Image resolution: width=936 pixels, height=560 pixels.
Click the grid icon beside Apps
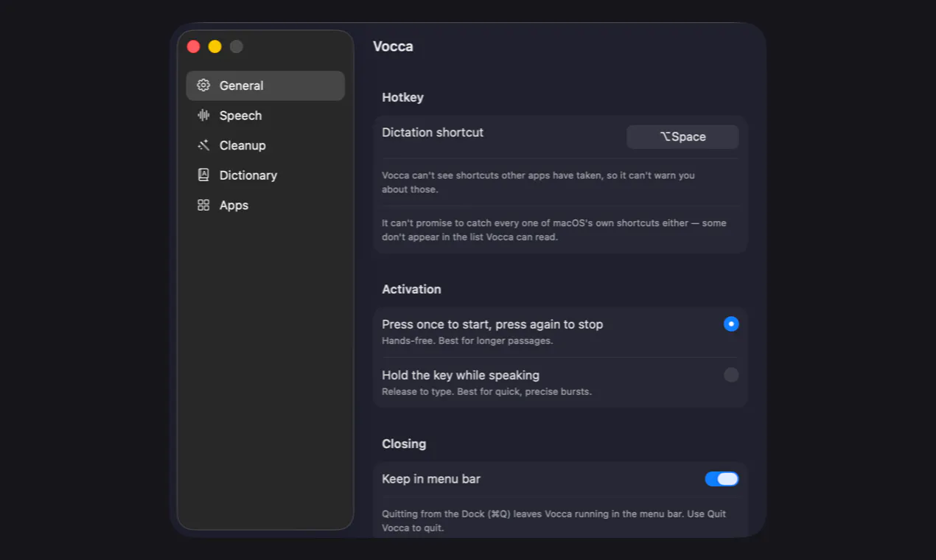pos(203,205)
